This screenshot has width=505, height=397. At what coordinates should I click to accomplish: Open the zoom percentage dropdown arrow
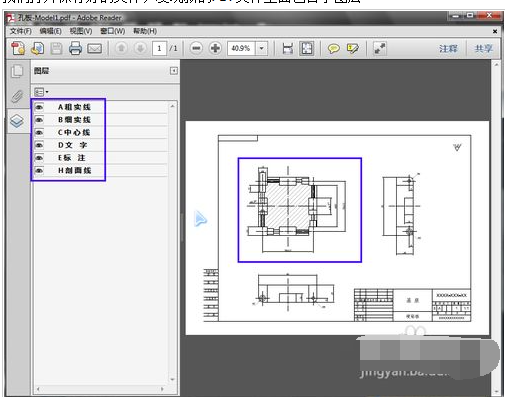point(262,48)
